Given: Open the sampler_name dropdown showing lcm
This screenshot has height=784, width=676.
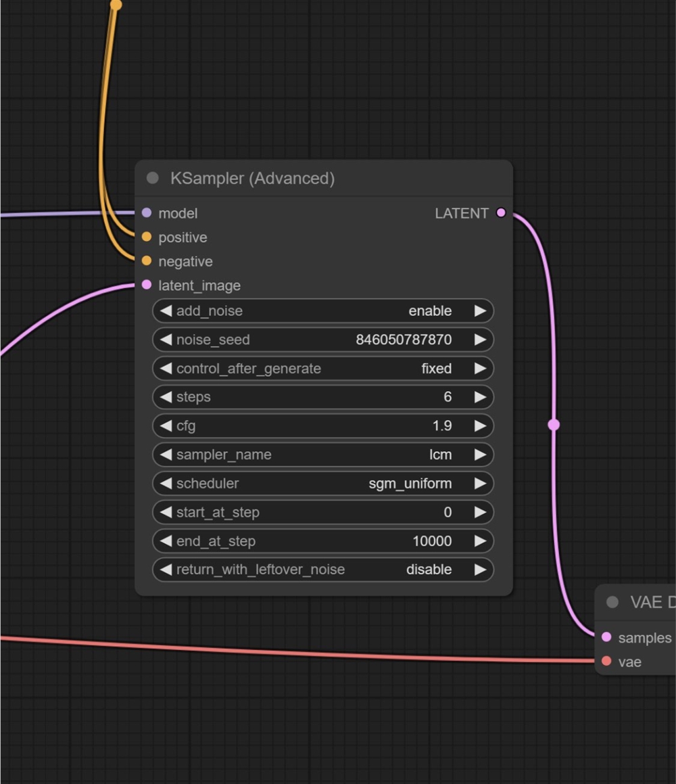Looking at the screenshot, I should [323, 455].
